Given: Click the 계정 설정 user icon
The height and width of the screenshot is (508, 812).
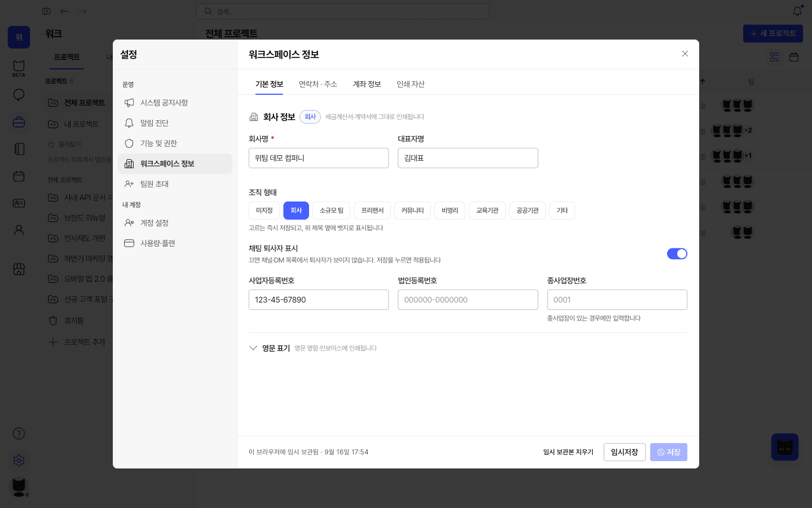Looking at the screenshot, I should [129, 223].
